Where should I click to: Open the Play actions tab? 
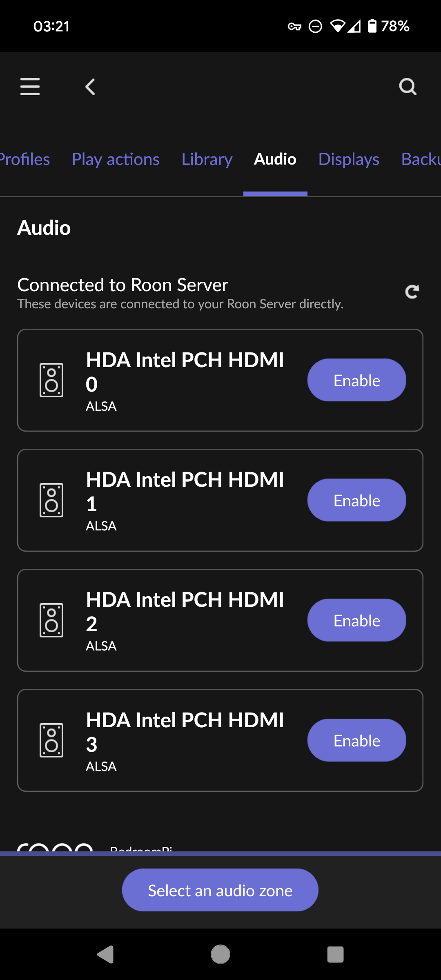pos(116,159)
